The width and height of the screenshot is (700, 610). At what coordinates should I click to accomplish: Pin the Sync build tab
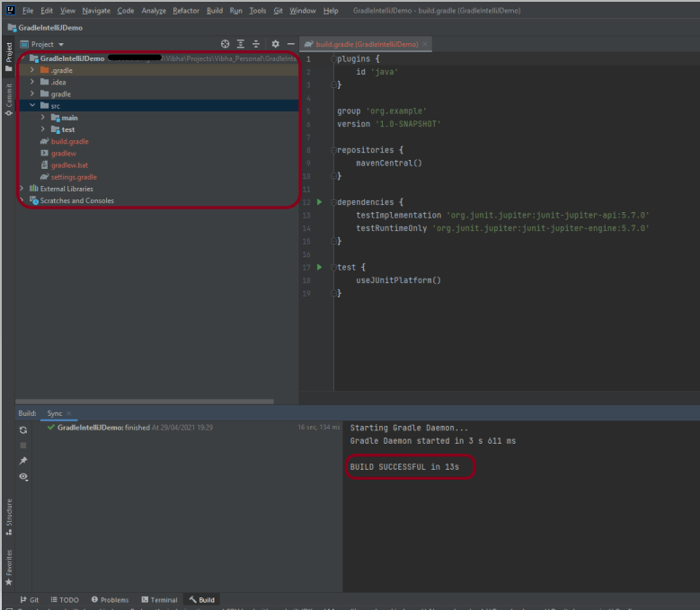click(23, 461)
